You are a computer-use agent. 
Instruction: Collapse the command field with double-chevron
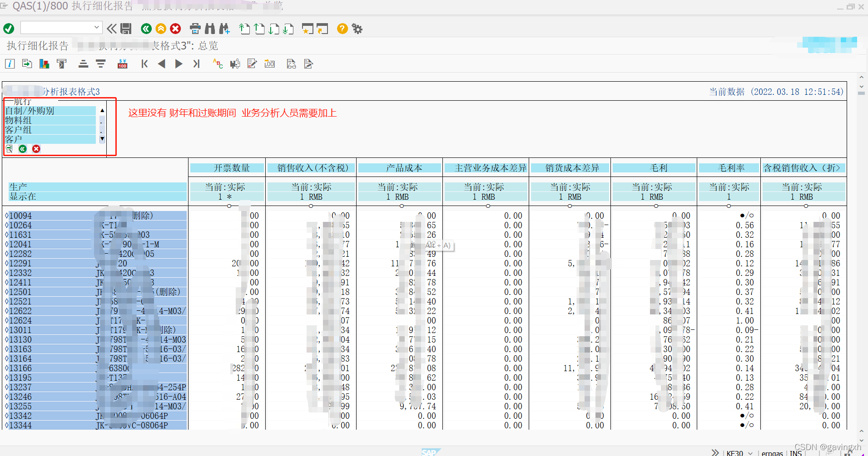click(x=111, y=29)
